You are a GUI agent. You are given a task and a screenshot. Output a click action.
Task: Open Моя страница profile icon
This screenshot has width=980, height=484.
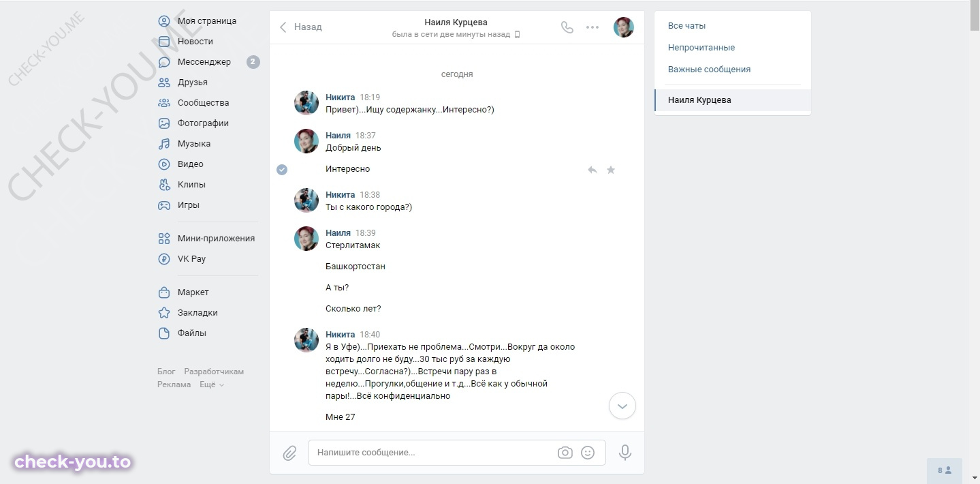pos(164,21)
